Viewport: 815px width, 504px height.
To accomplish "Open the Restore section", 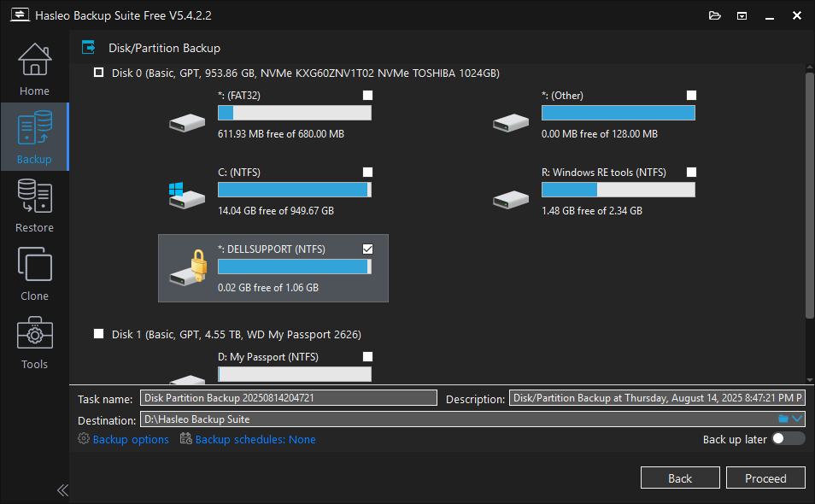I will [x=34, y=206].
